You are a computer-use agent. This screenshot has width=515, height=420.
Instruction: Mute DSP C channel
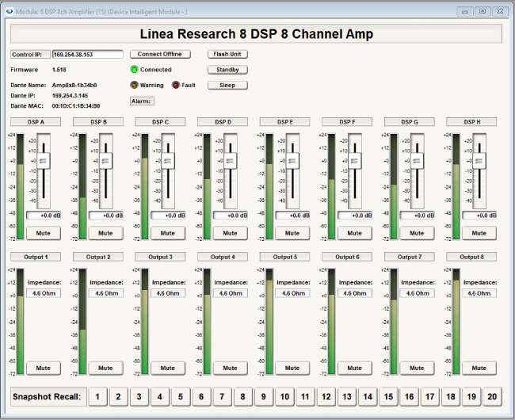pyautogui.click(x=168, y=233)
